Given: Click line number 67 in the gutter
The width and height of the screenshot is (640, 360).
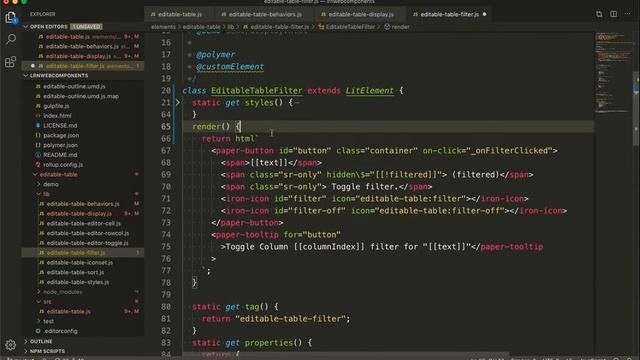Looking at the screenshot, I should pos(166,151).
